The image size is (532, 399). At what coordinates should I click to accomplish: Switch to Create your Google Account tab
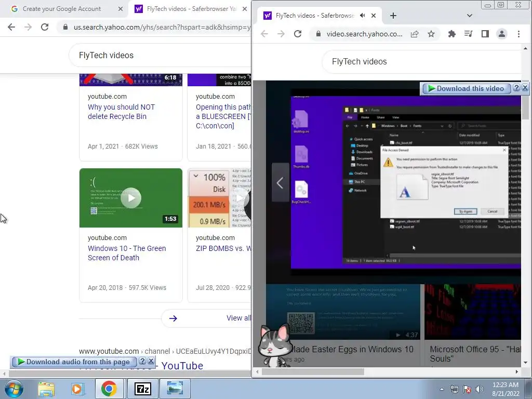(61, 9)
